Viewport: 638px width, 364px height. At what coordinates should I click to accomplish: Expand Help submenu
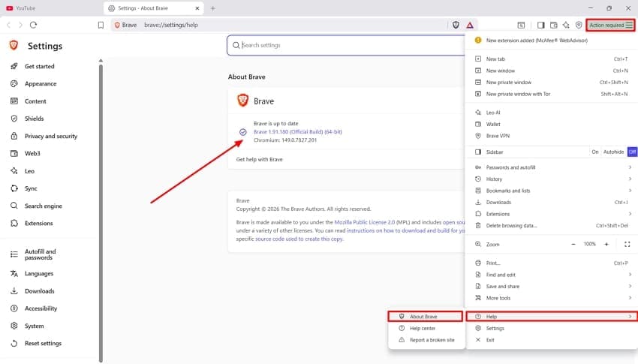552,317
